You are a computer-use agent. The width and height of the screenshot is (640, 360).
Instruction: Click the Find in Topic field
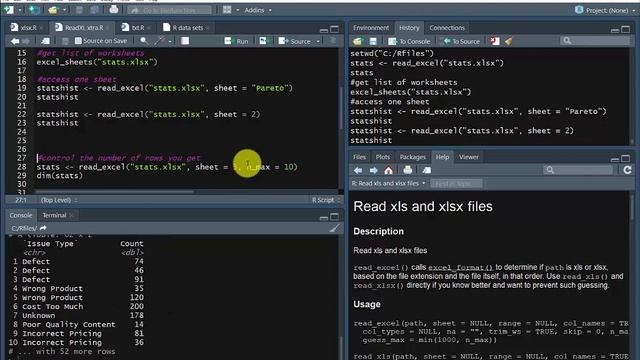456,184
